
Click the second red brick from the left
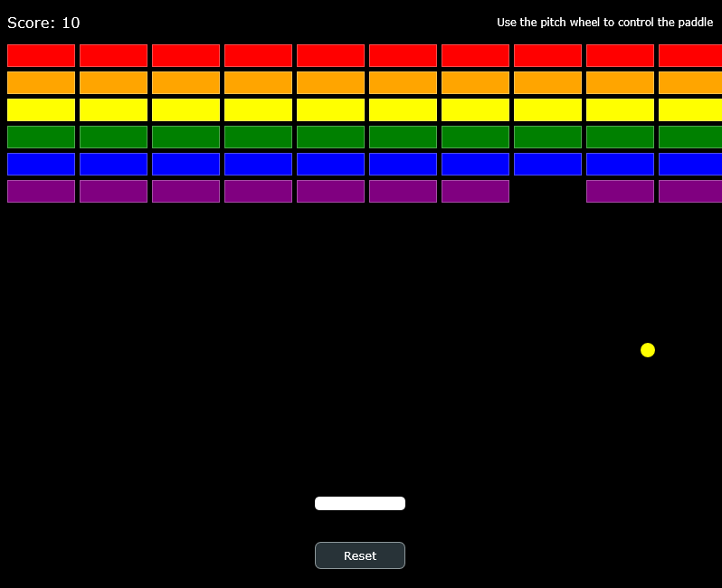tap(113, 55)
